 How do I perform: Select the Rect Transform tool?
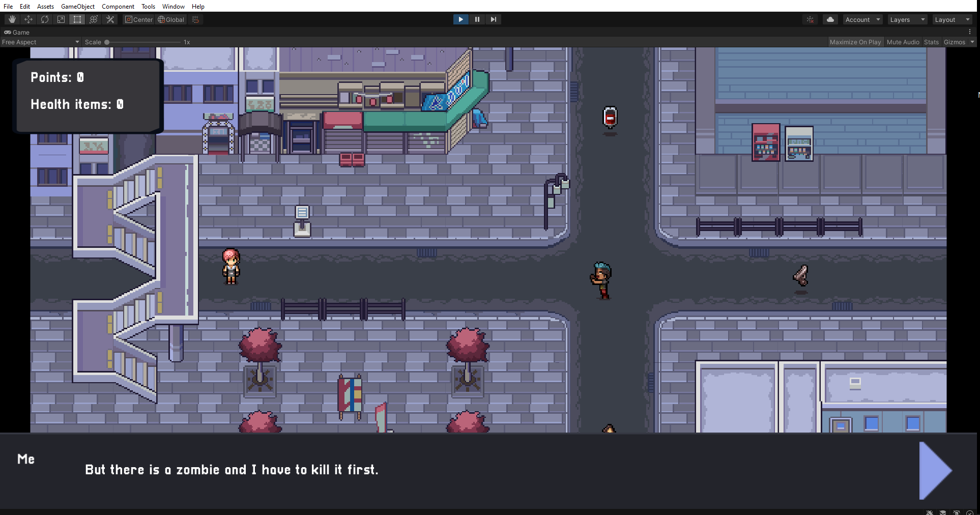(x=77, y=19)
